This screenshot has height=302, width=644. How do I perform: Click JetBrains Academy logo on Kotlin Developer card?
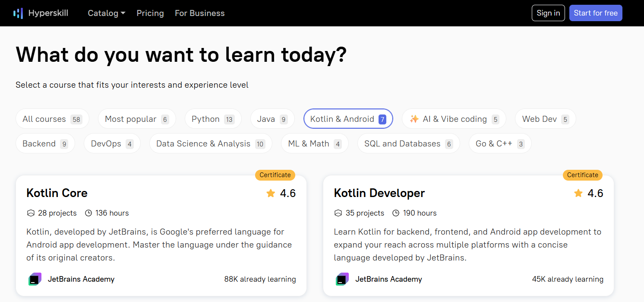point(342,279)
